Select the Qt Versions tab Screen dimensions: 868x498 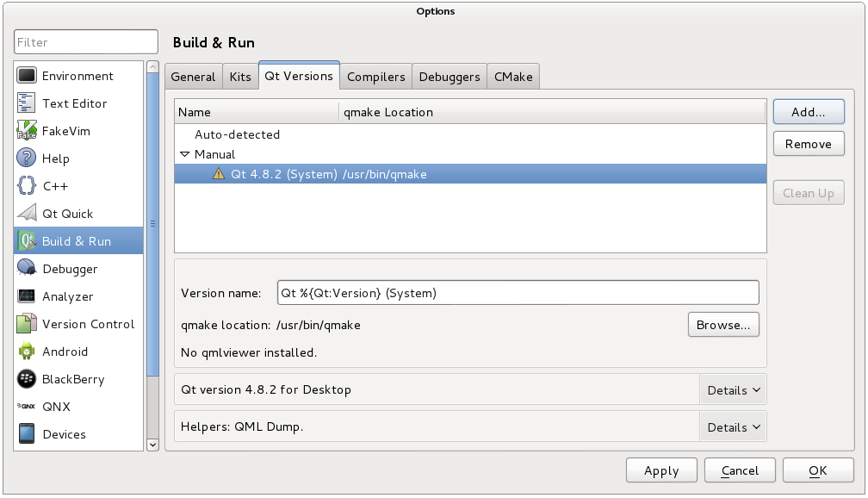(299, 75)
